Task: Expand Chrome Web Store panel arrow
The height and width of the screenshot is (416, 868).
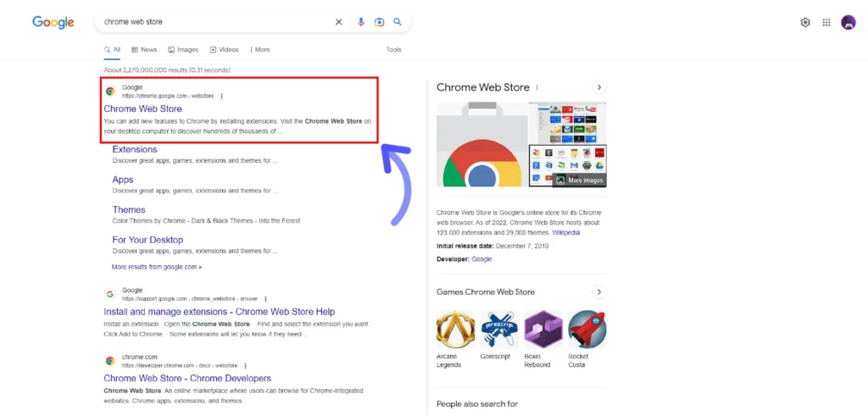Action: tap(599, 87)
